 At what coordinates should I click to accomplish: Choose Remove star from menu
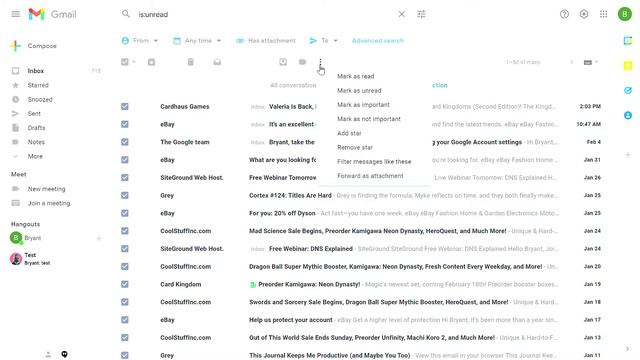[355, 147]
